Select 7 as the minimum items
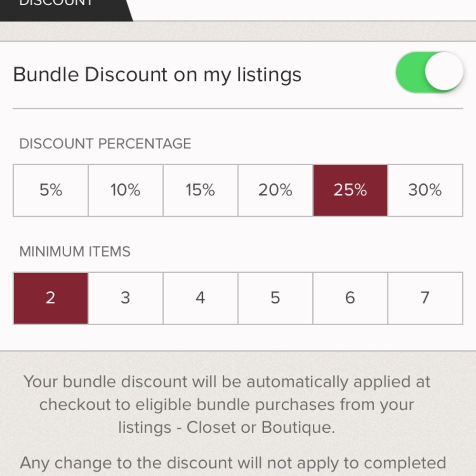476x476 pixels. (x=425, y=297)
